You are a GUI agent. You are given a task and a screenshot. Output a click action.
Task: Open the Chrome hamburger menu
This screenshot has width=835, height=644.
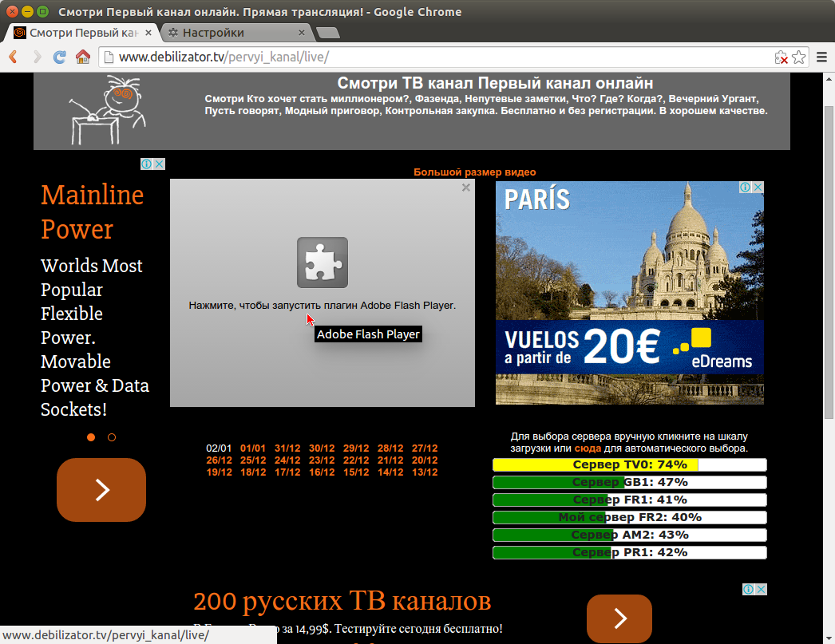point(821,57)
